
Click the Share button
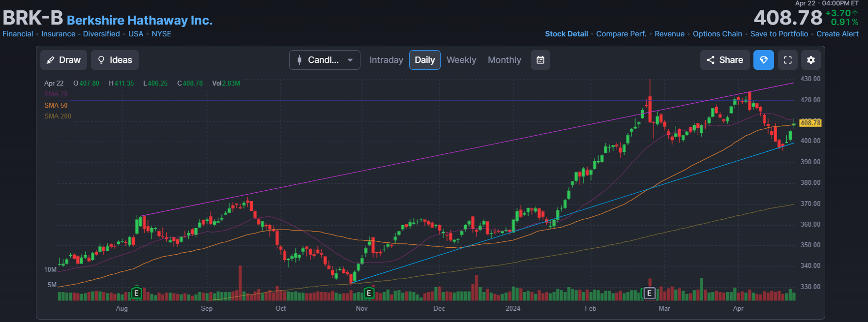725,60
